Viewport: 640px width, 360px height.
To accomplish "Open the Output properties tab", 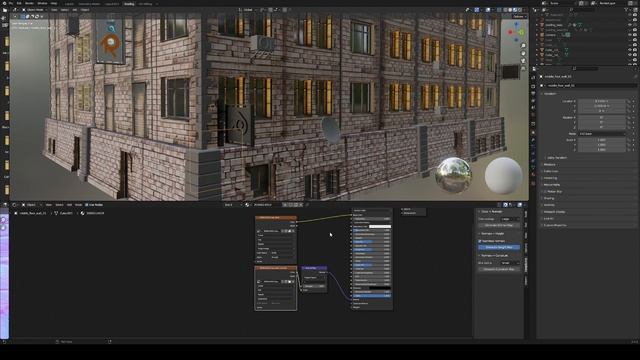I will pos(533,93).
